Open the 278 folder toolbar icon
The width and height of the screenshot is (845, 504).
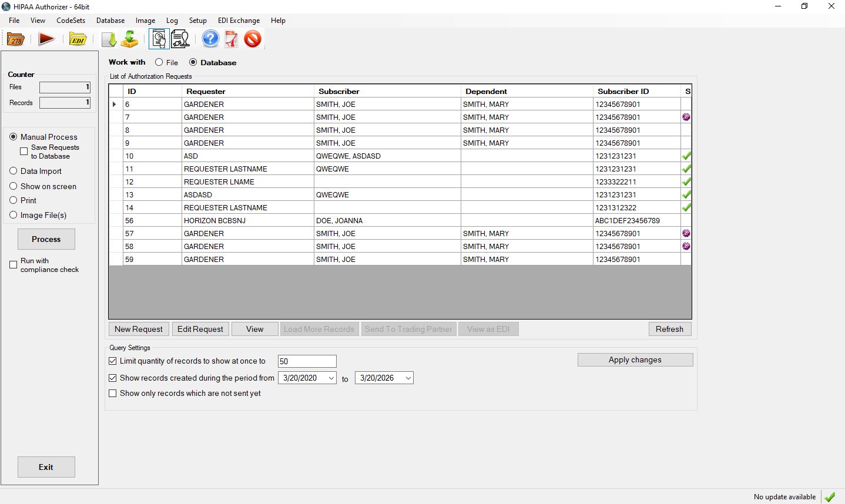click(16, 39)
